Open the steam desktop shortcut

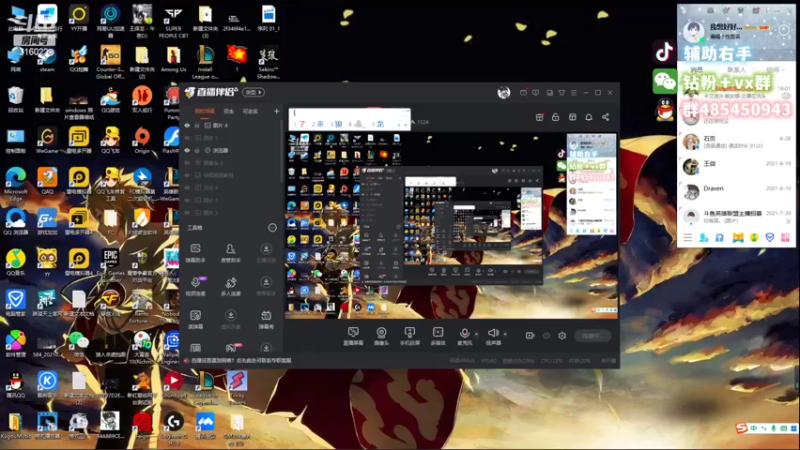[47, 59]
